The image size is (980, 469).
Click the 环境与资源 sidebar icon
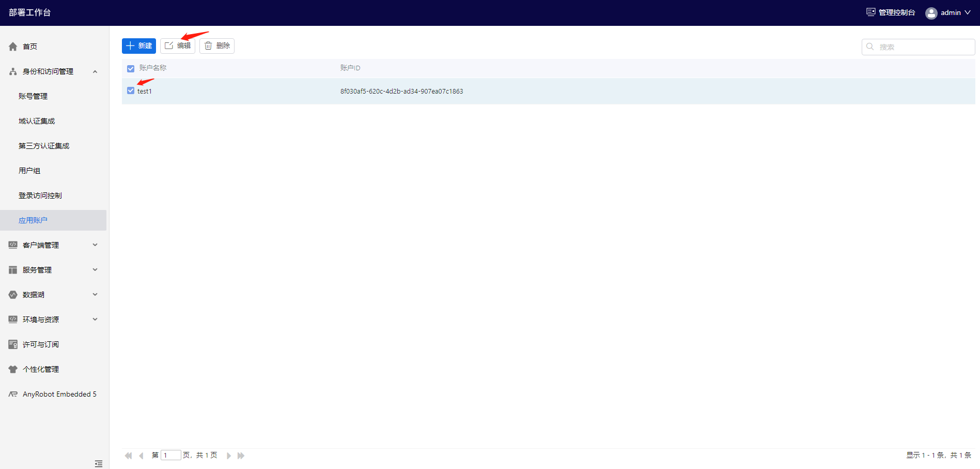tap(13, 320)
